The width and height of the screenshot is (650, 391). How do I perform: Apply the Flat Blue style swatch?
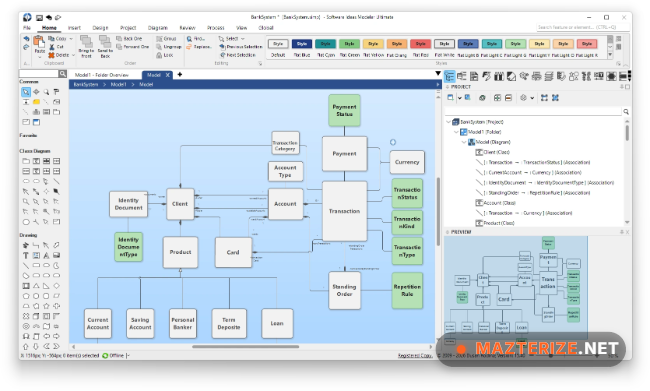(x=302, y=44)
